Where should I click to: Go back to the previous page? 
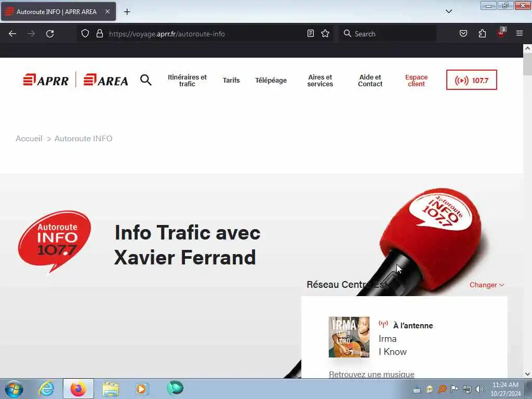(12, 34)
